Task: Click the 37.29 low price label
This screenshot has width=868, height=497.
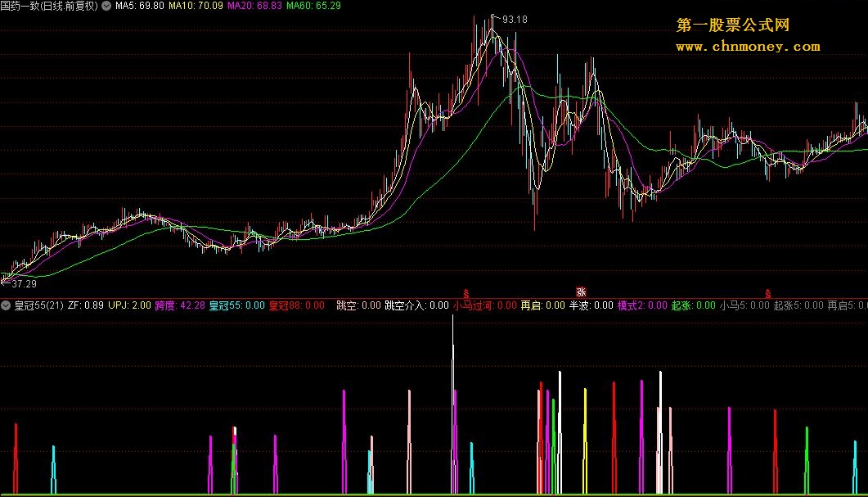Action: [24, 284]
